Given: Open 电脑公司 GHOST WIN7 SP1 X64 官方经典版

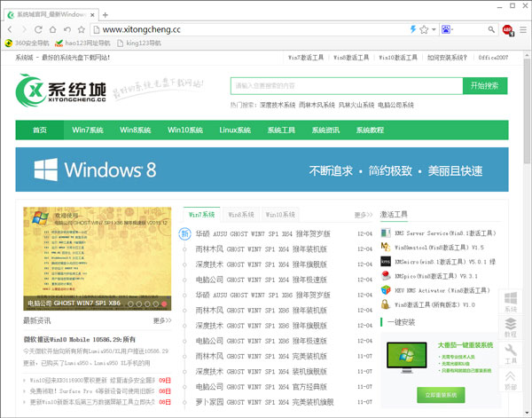Looking at the screenshot, I should (x=262, y=387).
